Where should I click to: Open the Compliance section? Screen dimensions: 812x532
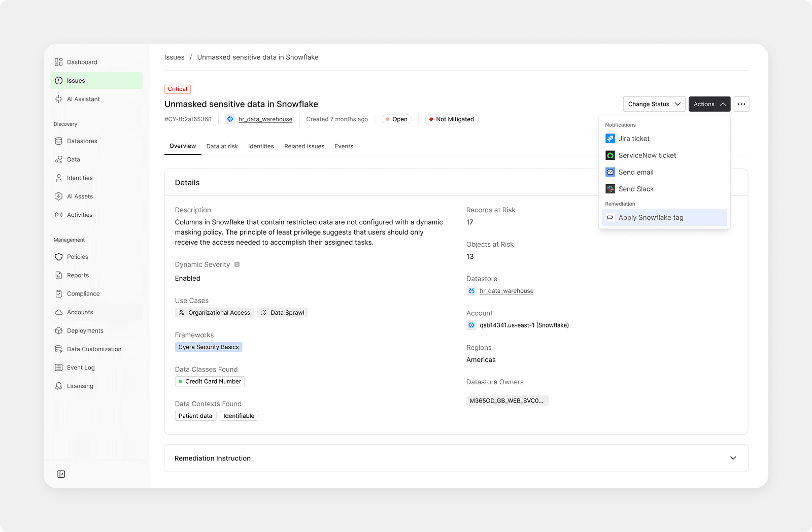click(83, 293)
